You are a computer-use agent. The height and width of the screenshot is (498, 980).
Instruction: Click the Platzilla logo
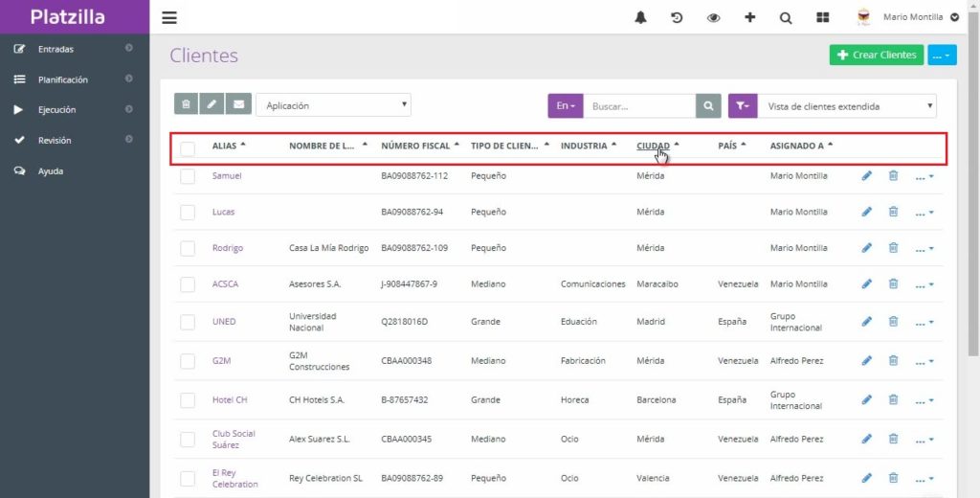pos(68,17)
